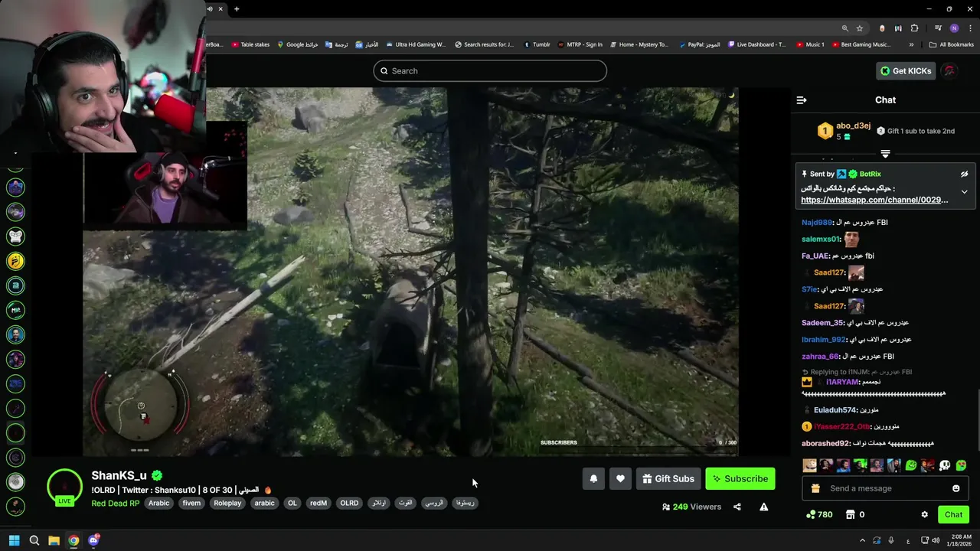Open Chrome three-dot menu
This screenshot has width=980, height=551.
point(969,28)
